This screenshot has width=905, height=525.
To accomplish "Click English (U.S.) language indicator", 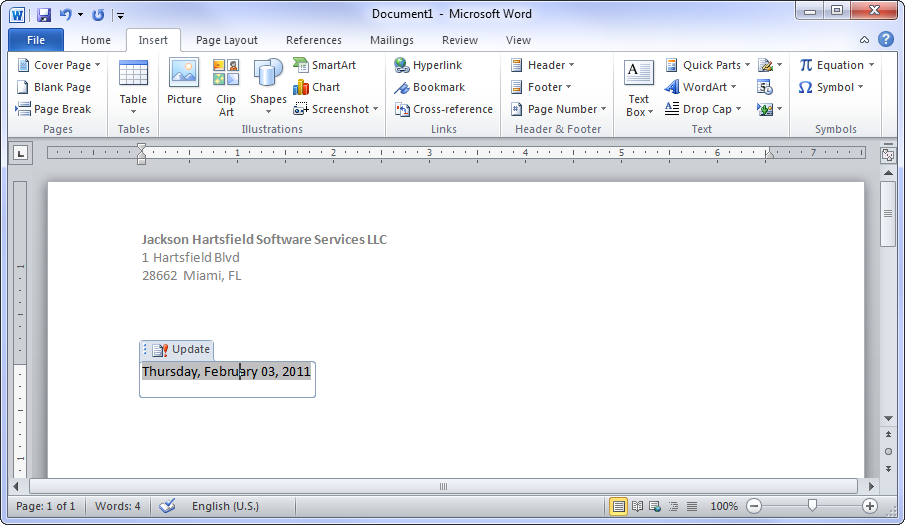I will (225, 506).
